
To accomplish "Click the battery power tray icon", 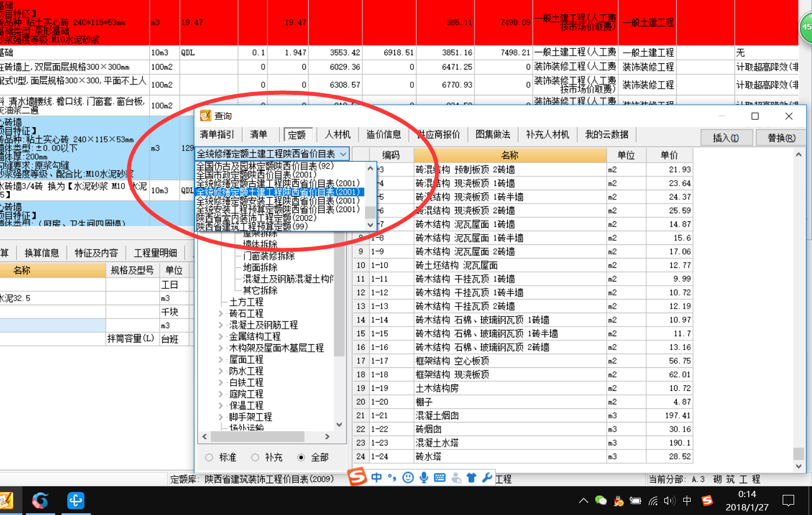I will 635,501.
